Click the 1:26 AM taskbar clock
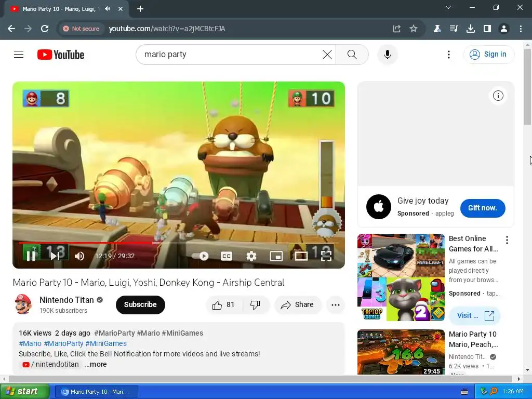Screen dimensions: 532x399 tap(513, 392)
